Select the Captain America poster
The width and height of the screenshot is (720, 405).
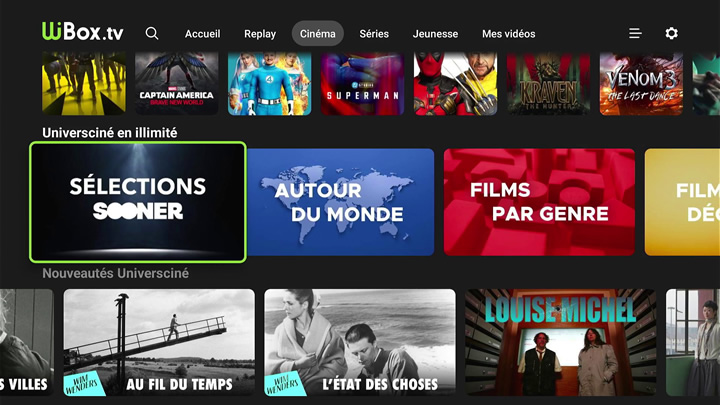177,83
